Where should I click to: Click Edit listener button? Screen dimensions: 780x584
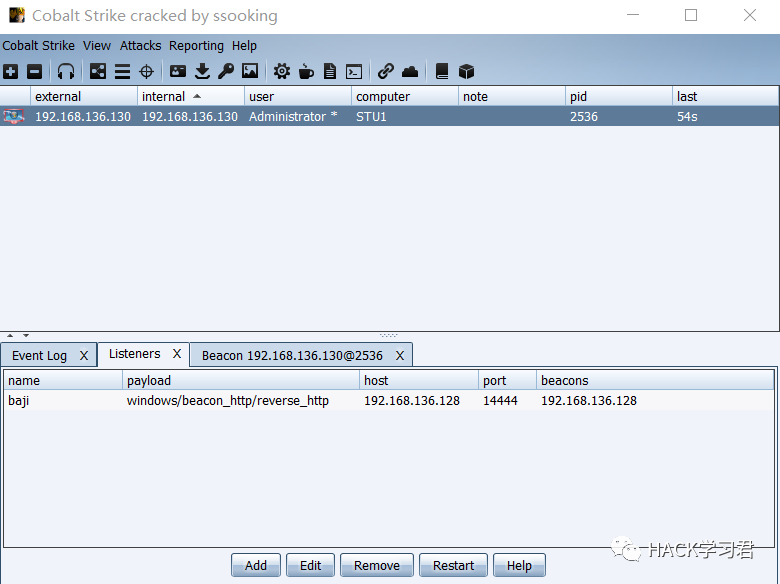pos(310,566)
